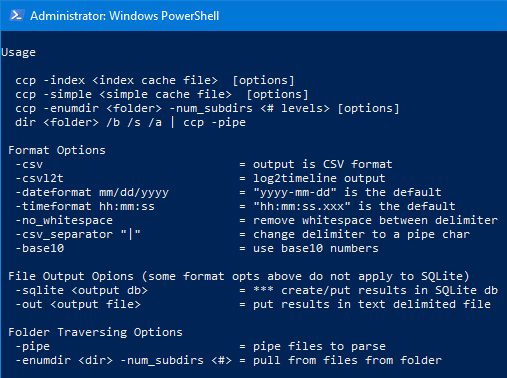
Task: Click the -no_whitespace option text
Action: [x=64, y=221]
